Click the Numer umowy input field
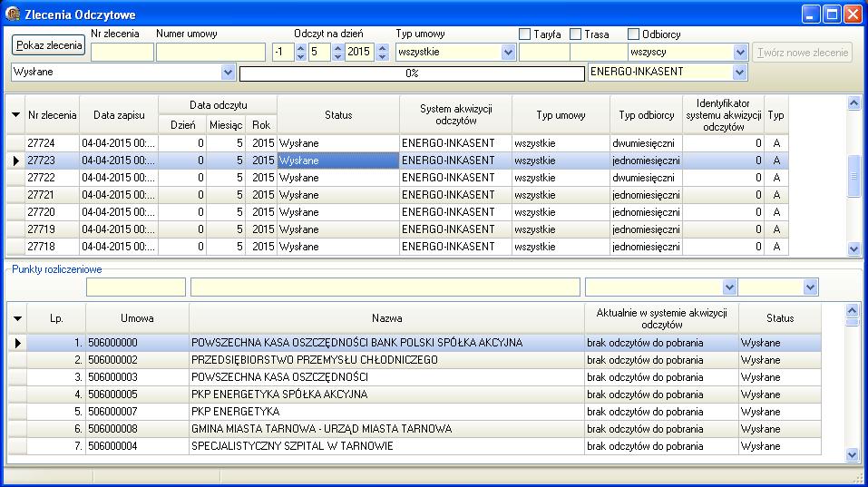Viewport: 868px width, 487px height. click(x=211, y=53)
